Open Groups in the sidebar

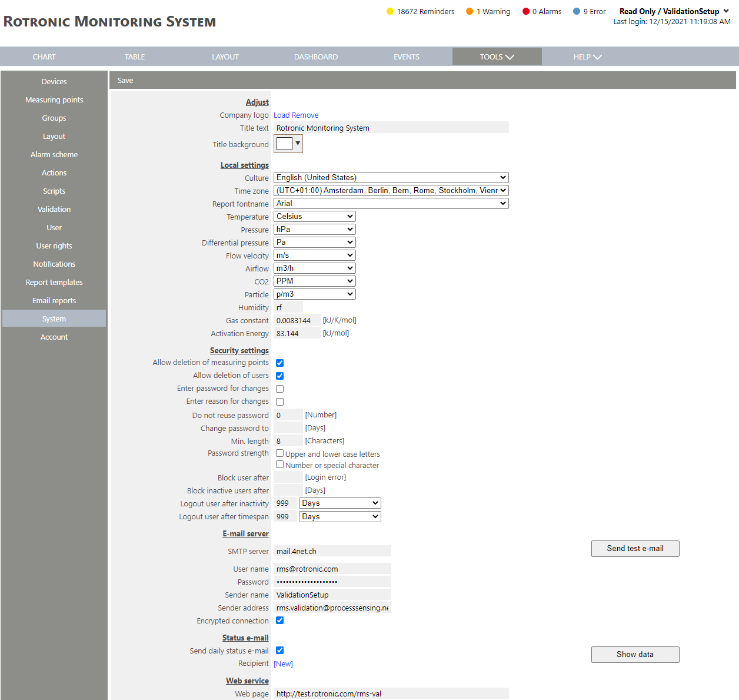coord(54,118)
